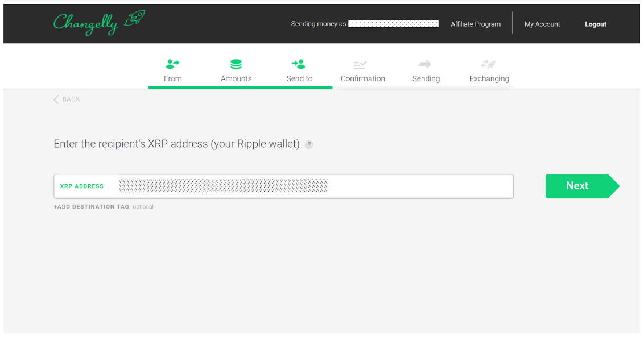Select the Send to step label

(x=299, y=78)
